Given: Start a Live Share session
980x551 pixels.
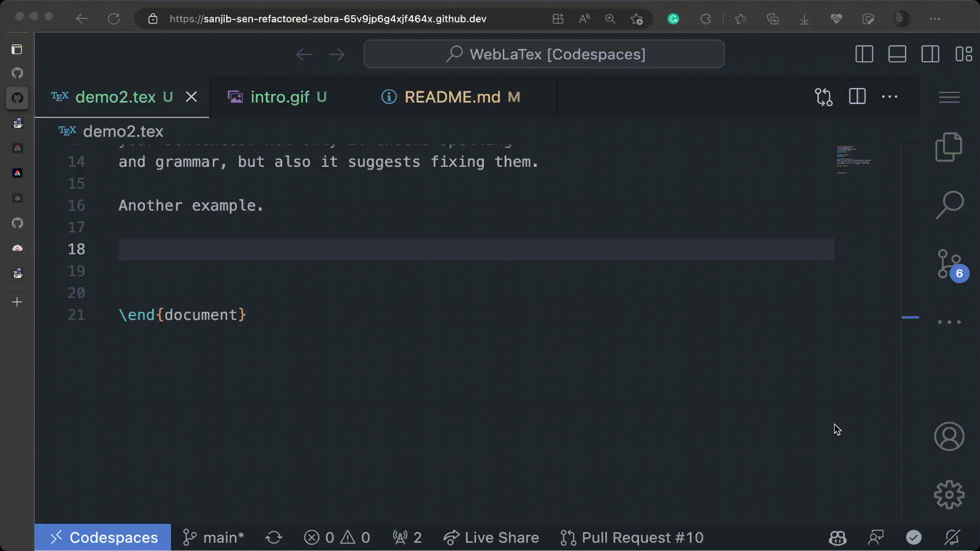Looking at the screenshot, I should (491, 537).
